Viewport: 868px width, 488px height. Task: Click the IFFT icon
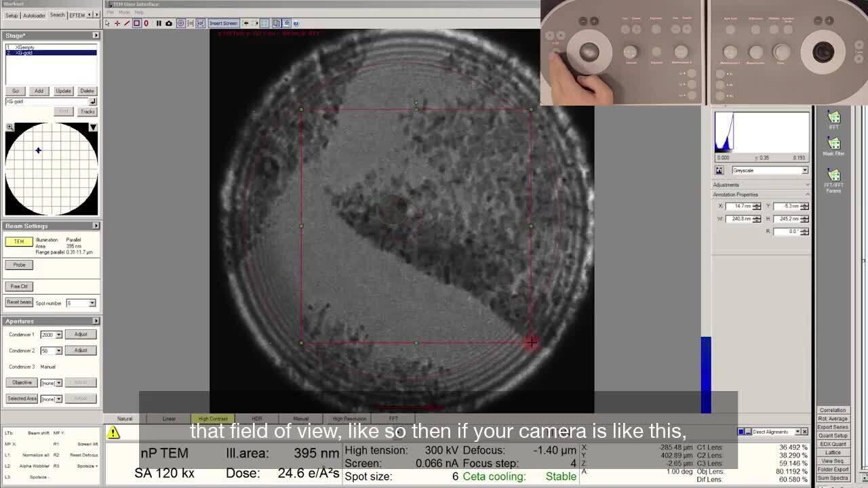pyautogui.click(x=833, y=120)
